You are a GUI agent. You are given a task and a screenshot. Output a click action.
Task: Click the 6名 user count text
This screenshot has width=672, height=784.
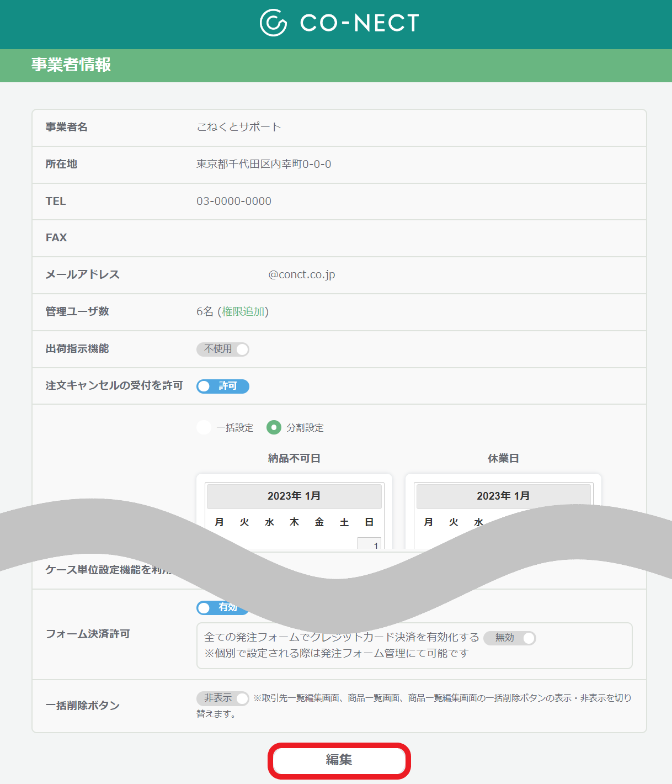[205, 311]
